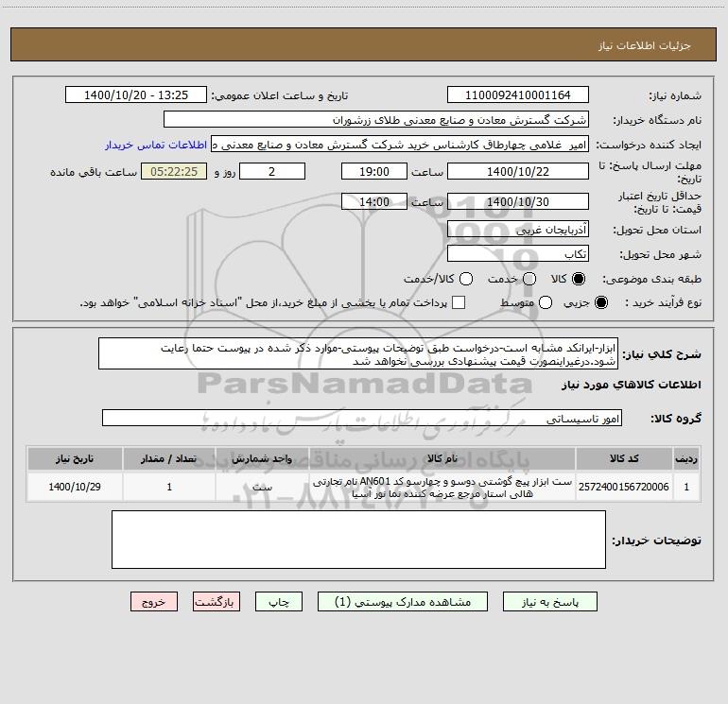Click the deadline time field 19:00
The height and width of the screenshot is (704, 728).
click(x=374, y=171)
